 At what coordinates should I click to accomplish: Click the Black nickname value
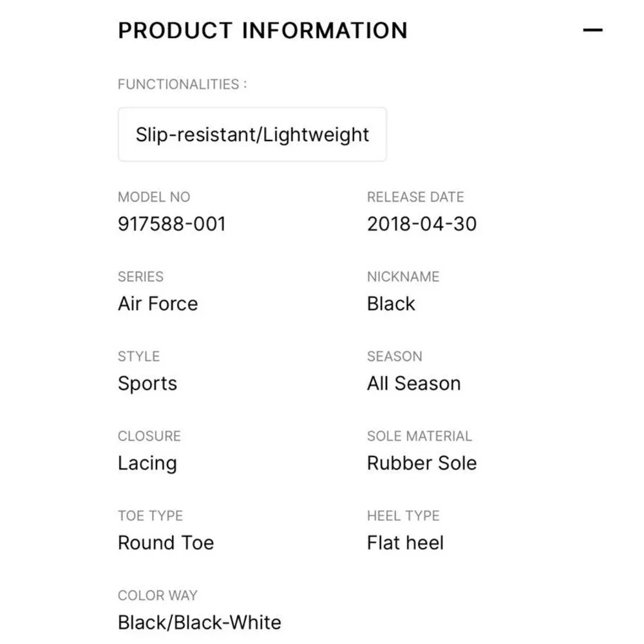click(391, 303)
